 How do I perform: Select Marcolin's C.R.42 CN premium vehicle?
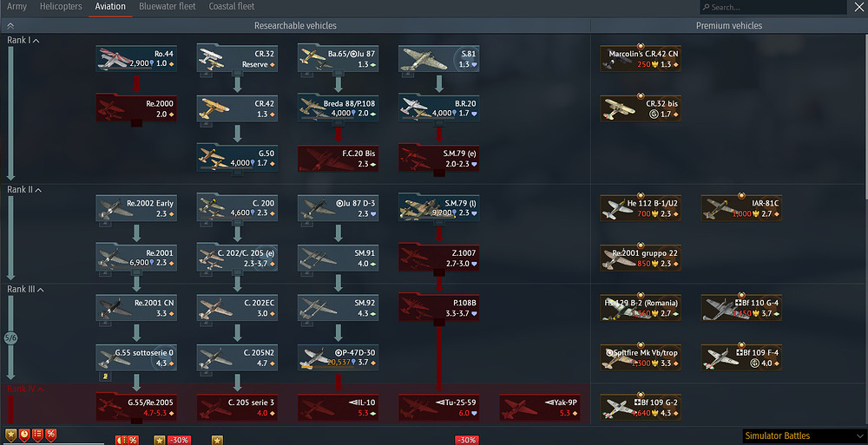641,59
